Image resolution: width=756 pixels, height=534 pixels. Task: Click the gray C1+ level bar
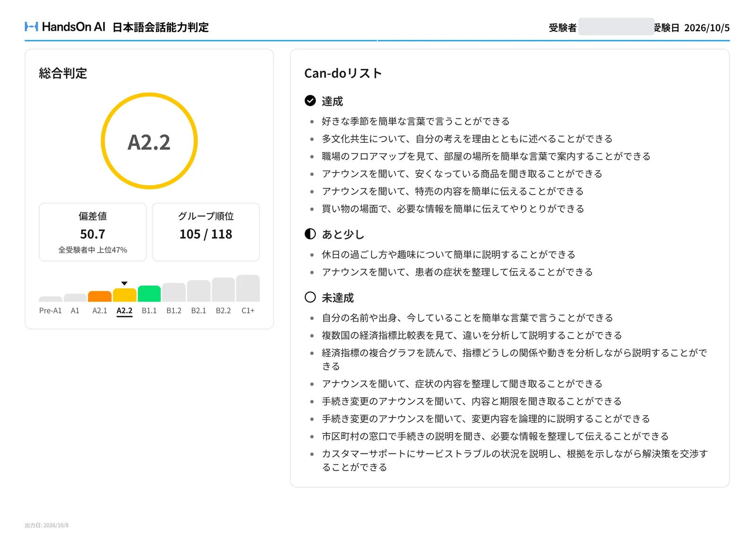tap(248, 288)
